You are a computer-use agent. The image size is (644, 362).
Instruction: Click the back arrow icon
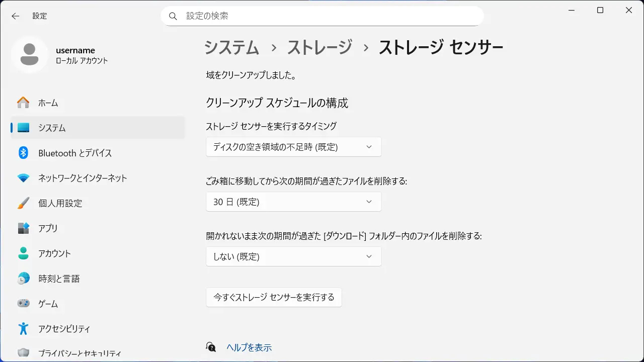pos(16,16)
